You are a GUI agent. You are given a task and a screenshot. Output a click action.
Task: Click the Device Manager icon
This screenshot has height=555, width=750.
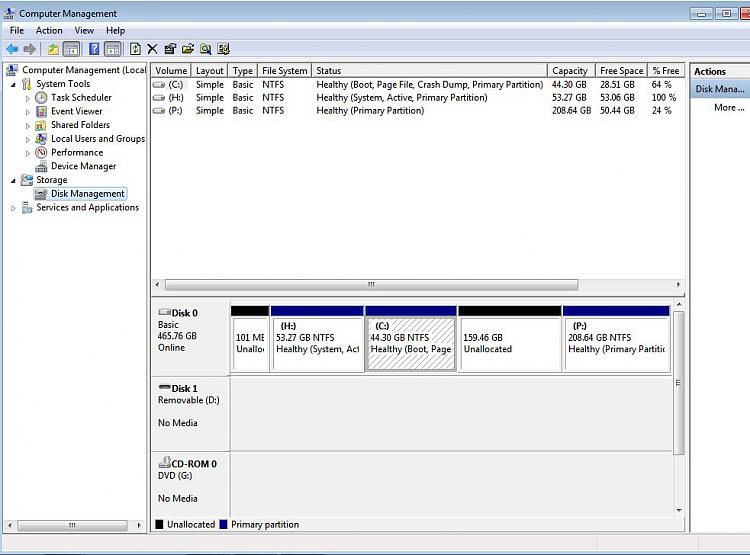[x=42, y=166]
